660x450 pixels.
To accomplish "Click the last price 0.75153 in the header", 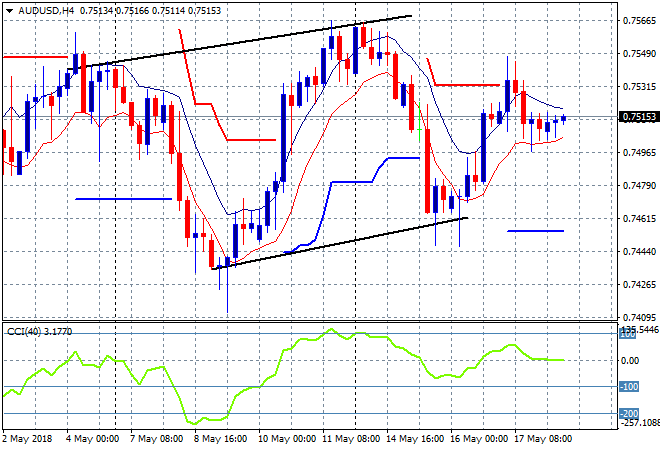I will click(x=204, y=11).
